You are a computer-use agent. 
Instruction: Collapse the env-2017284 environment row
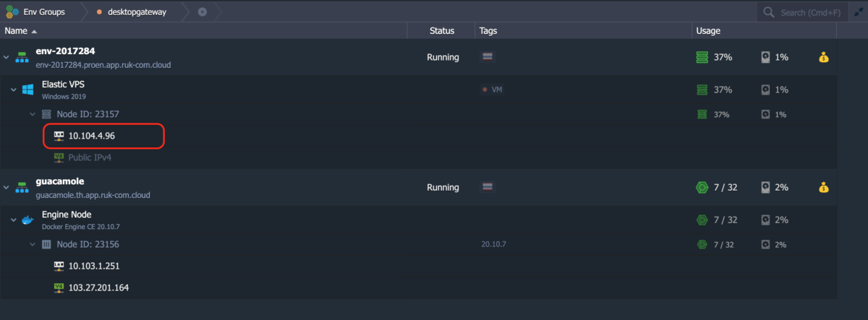(x=7, y=57)
